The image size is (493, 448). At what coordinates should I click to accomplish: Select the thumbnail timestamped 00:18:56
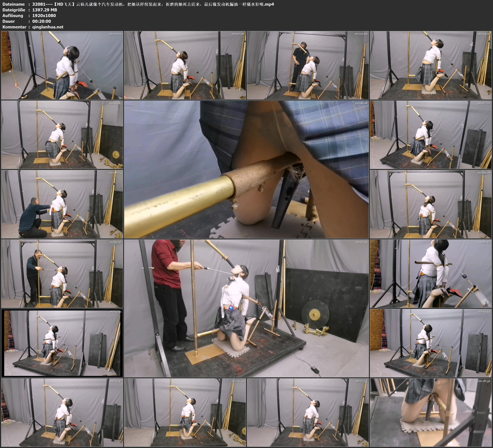431,412
